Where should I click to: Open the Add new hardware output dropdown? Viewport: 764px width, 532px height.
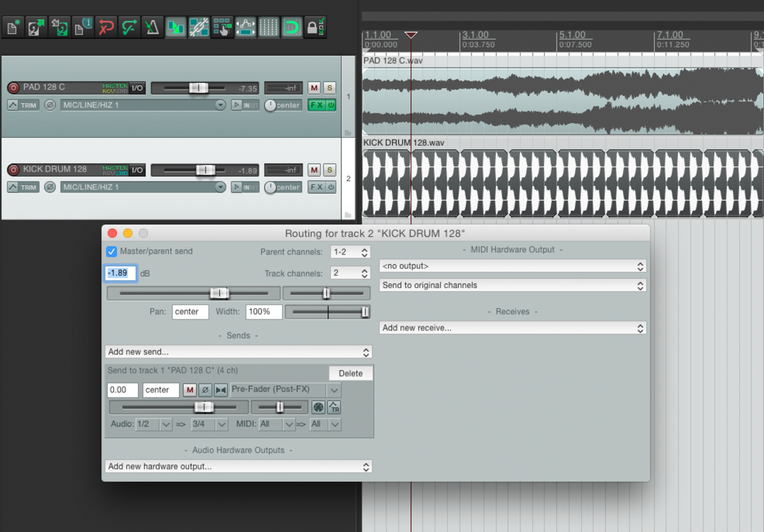pos(239,466)
